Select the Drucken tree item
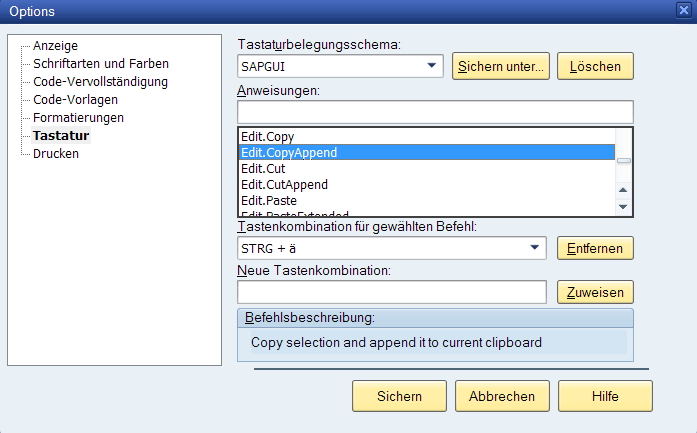This screenshot has height=433, width=697. click(x=56, y=154)
